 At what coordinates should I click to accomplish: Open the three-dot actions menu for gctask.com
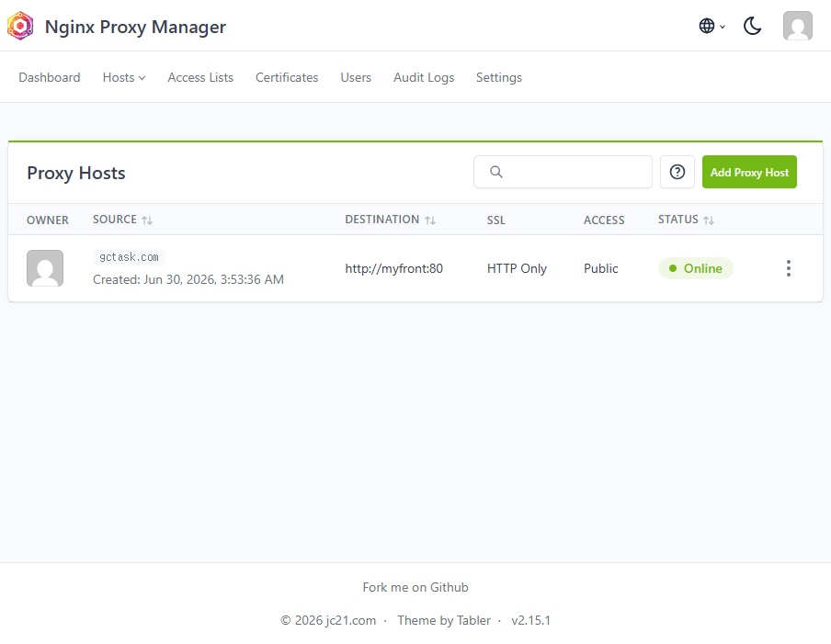coord(788,268)
